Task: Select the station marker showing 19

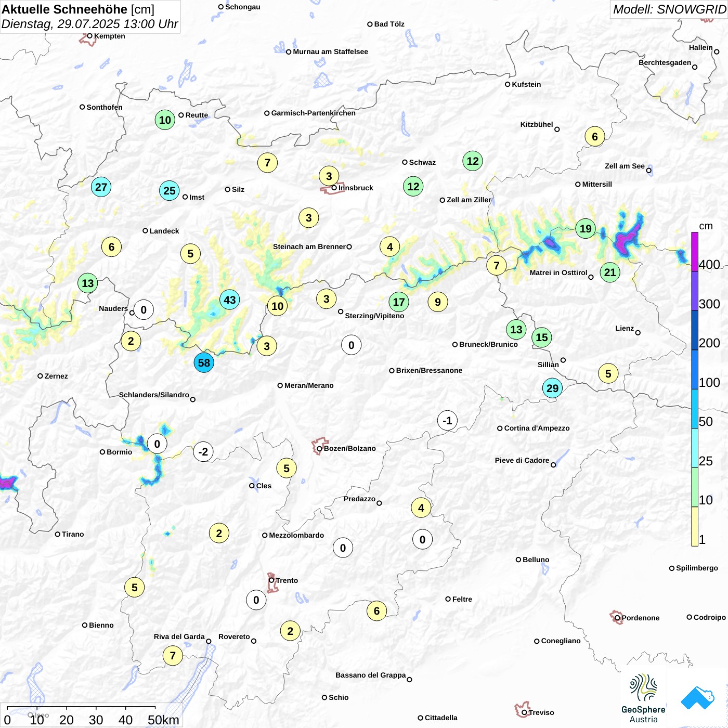Action: point(586,228)
